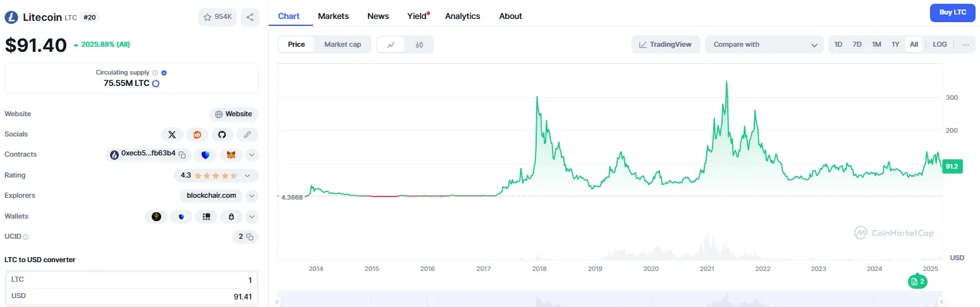This screenshot has width=980, height=307.
Task: Open the Analytics tab
Action: point(462,16)
